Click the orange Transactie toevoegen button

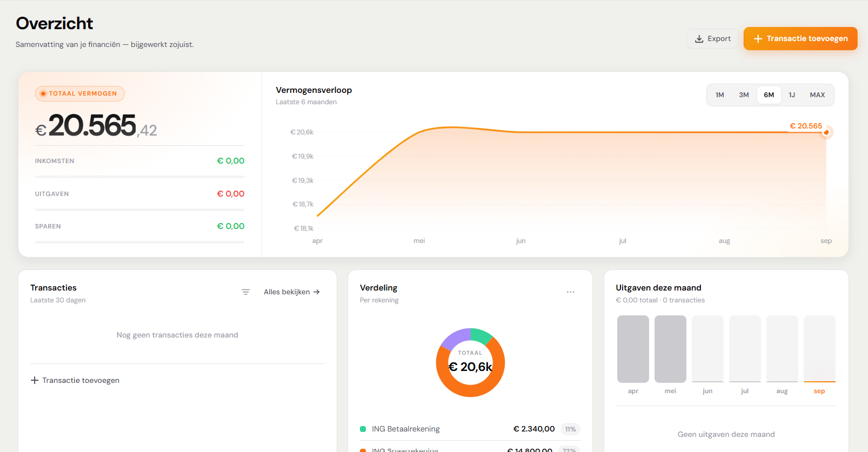coord(800,39)
